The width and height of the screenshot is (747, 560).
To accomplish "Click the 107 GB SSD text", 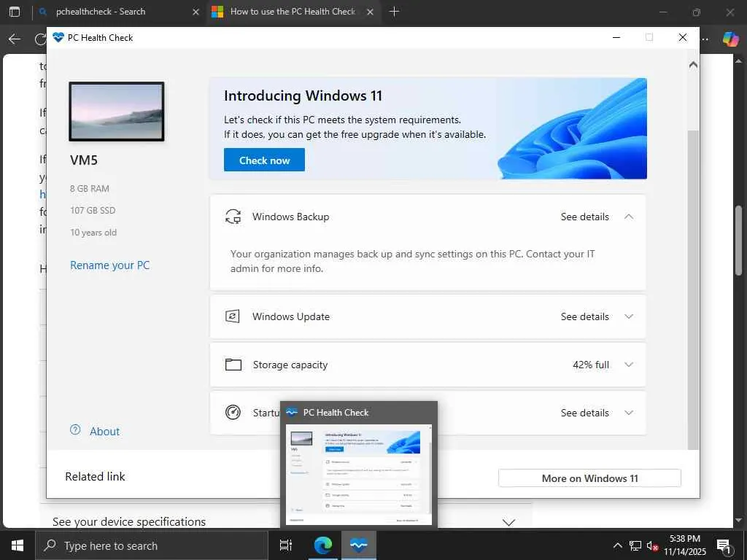I will (93, 211).
